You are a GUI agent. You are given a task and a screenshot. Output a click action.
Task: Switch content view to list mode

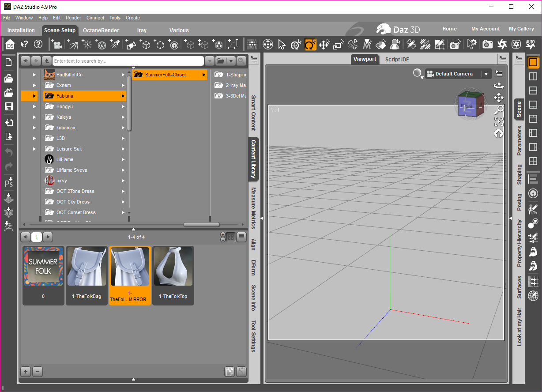tap(241, 237)
